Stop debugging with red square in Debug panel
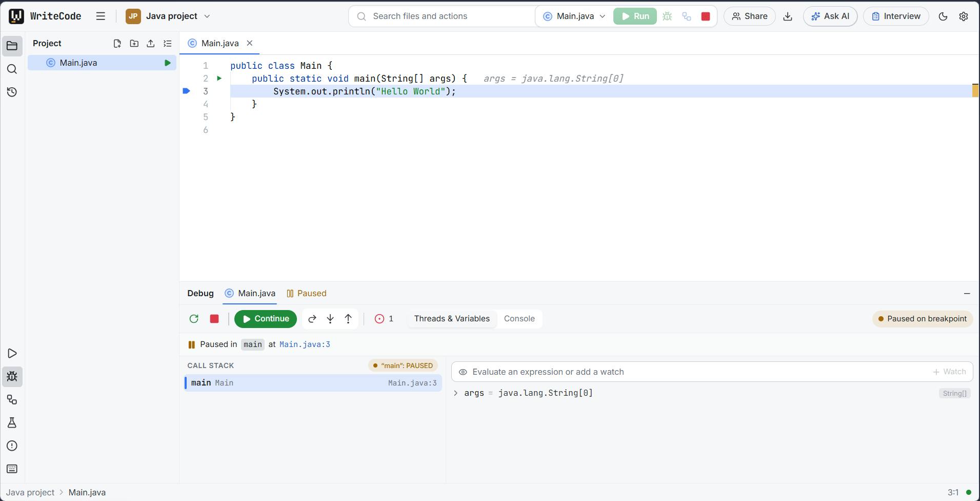Image resolution: width=980 pixels, height=501 pixels. click(x=214, y=319)
